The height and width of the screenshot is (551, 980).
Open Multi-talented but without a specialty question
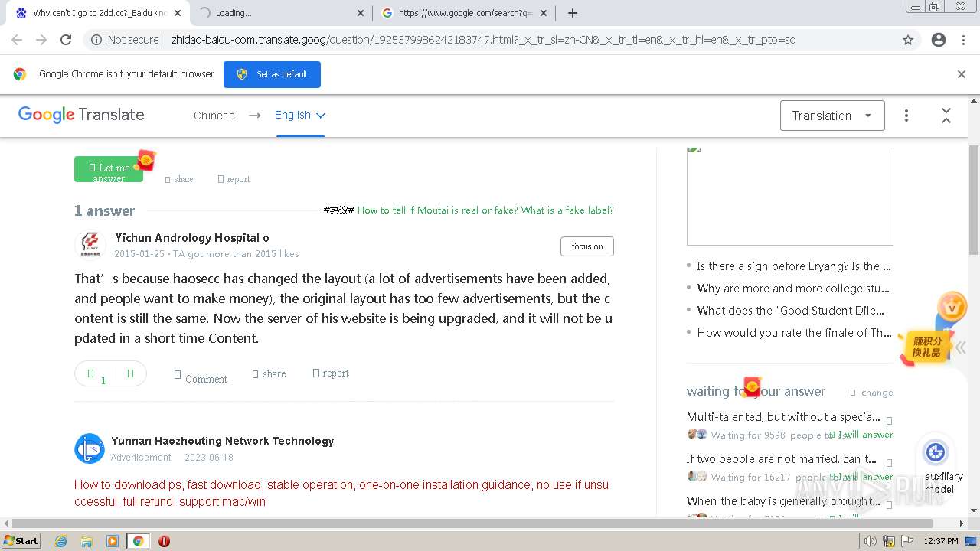point(783,417)
